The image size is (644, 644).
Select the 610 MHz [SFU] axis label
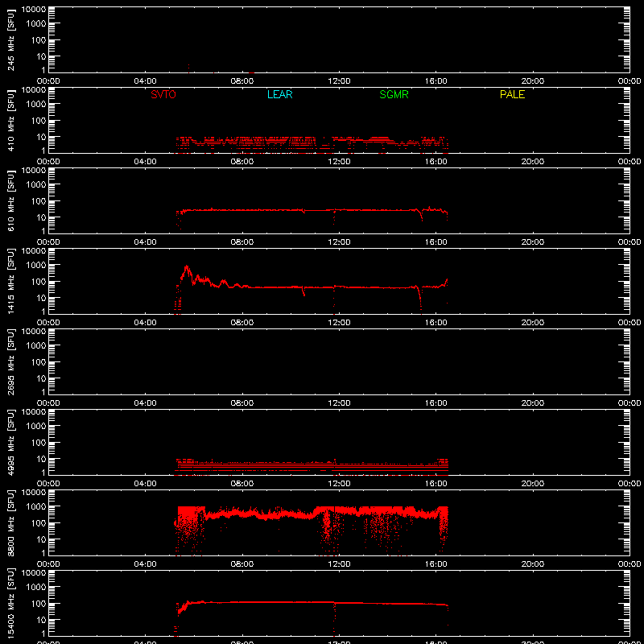tap(11, 200)
